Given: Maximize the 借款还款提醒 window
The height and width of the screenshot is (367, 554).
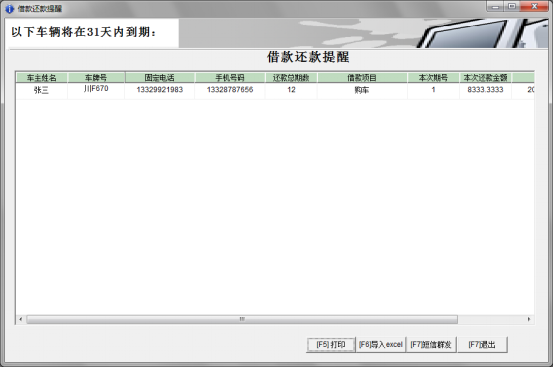Looking at the screenshot, I should [512, 6].
